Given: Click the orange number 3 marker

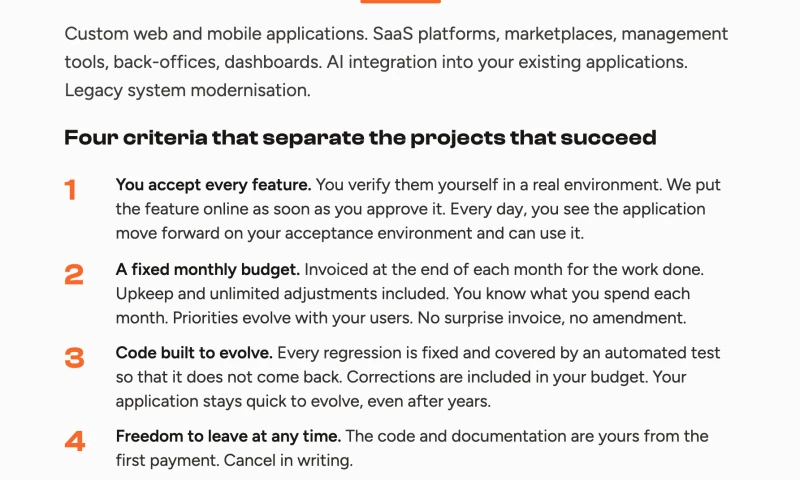Looking at the screenshot, I should tap(74, 358).
